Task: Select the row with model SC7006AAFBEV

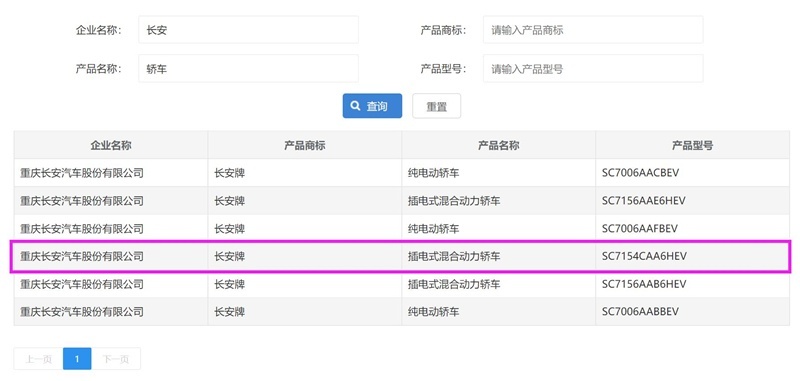Action: 402,228
